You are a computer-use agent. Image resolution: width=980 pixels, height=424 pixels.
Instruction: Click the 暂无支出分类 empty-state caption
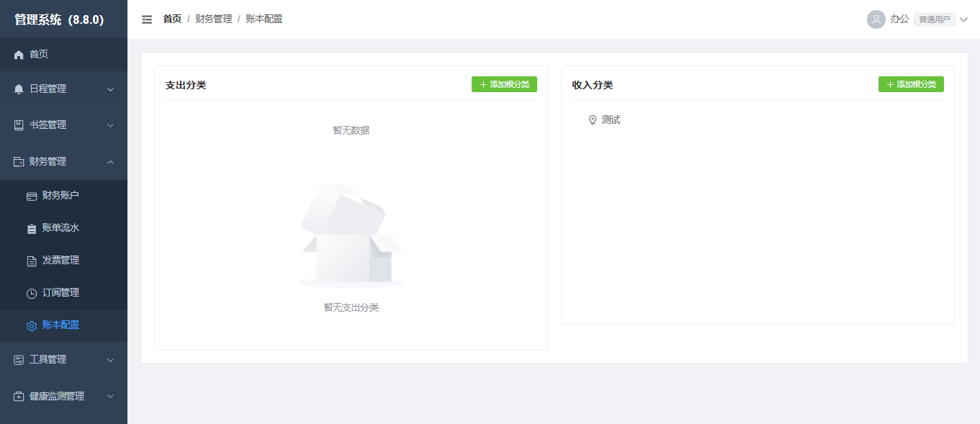351,307
